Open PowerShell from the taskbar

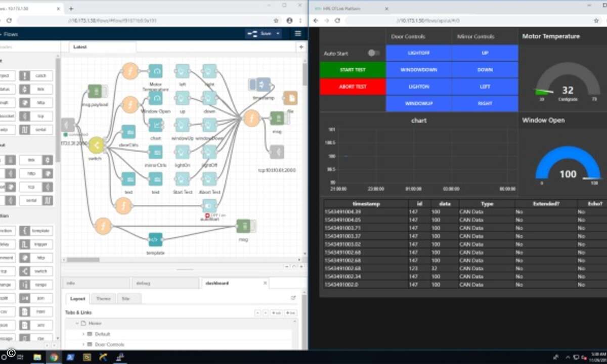point(70,357)
